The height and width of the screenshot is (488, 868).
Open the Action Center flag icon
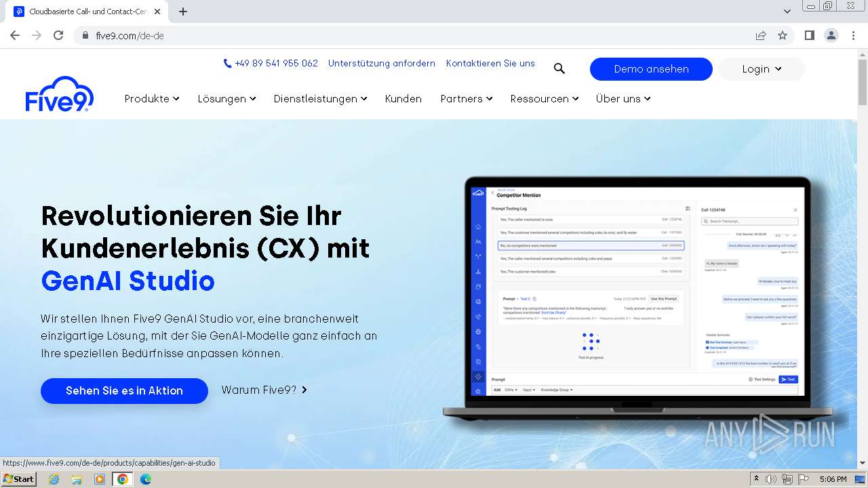(804, 479)
